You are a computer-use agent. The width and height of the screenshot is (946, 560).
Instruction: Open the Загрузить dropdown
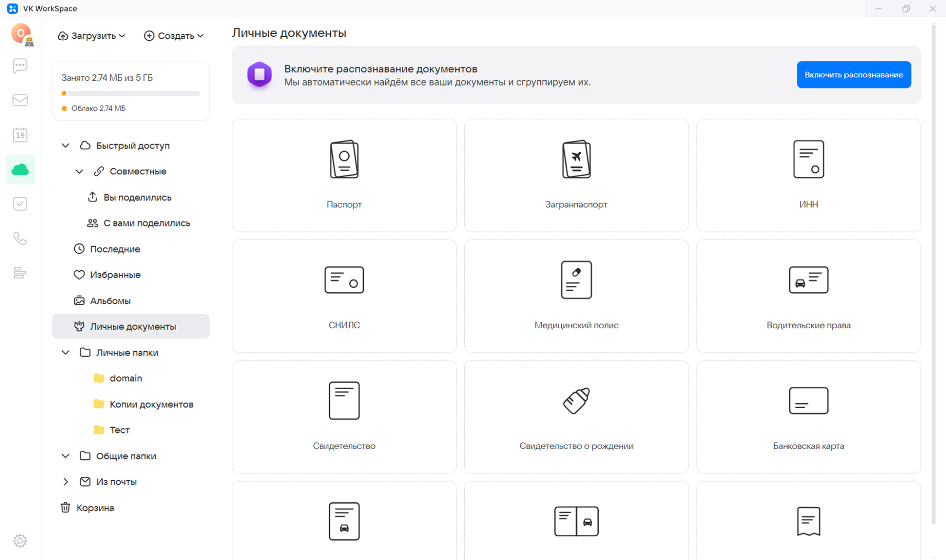pos(92,36)
